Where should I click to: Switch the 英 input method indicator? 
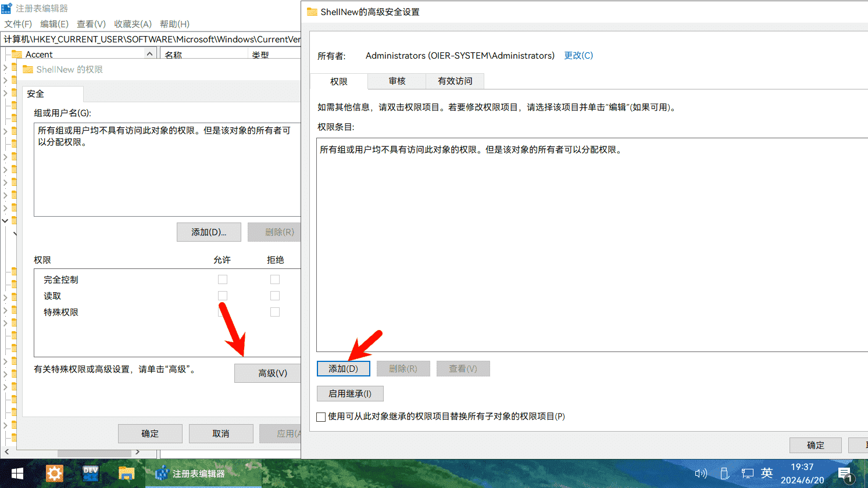pos(767,473)
